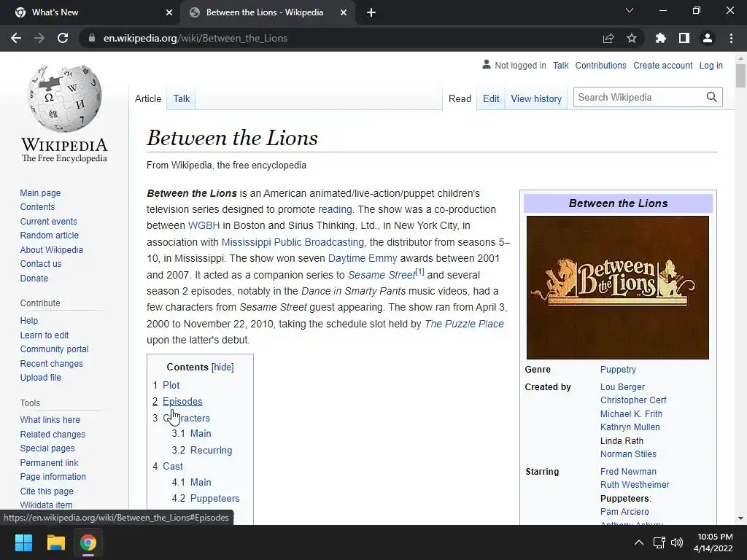The image size is (747, 560).
Task: Open the Talk tab beside Article
Action: tap(182, 98)
